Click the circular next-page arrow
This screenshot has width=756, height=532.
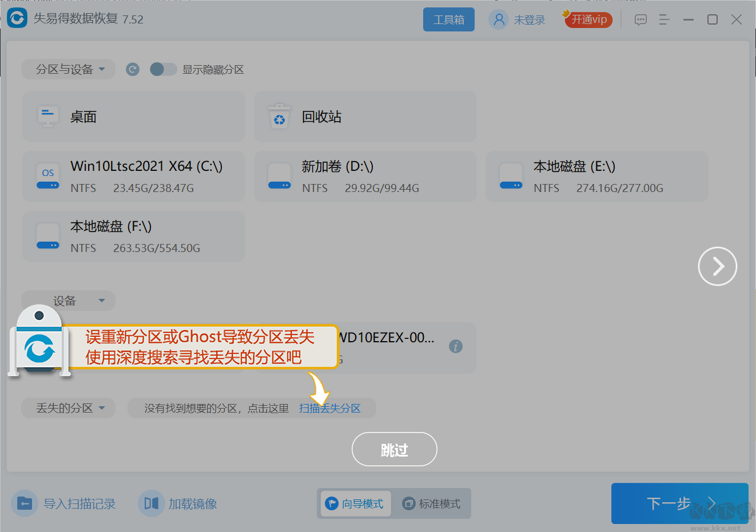coord(718,266)
